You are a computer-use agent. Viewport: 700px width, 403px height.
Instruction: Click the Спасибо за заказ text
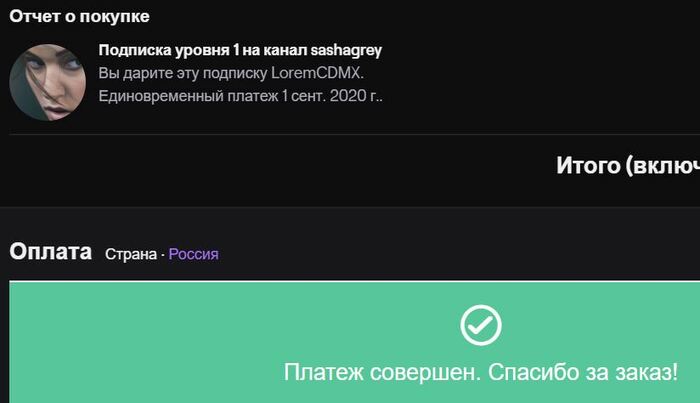point(583,372)
